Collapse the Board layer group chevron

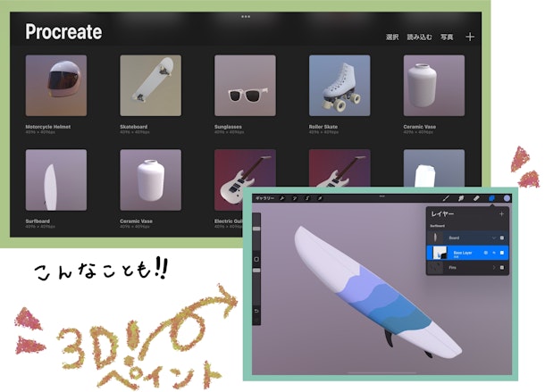(492, 238)
